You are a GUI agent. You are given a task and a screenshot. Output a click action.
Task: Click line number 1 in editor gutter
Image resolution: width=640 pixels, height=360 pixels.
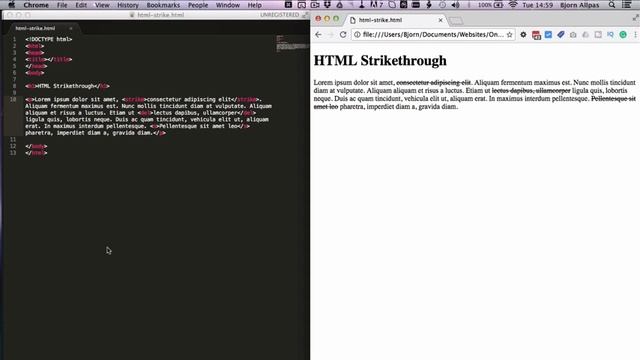coord(14,39)
